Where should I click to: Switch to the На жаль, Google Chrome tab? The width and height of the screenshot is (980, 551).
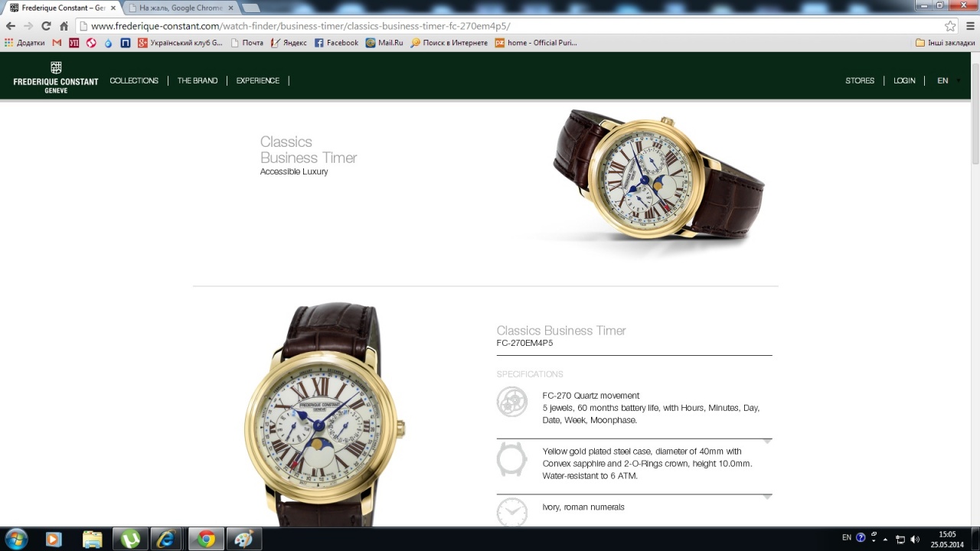(181, 8)
